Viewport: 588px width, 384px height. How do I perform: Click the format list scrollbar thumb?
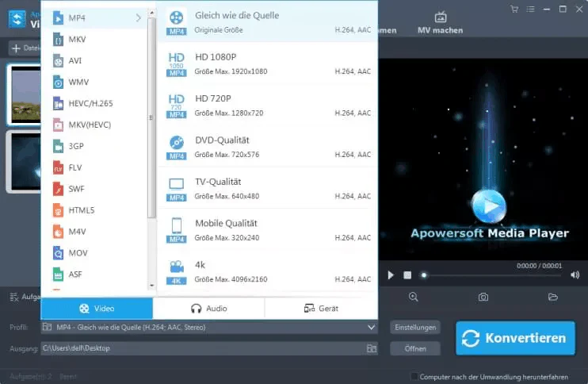point(151,117)
